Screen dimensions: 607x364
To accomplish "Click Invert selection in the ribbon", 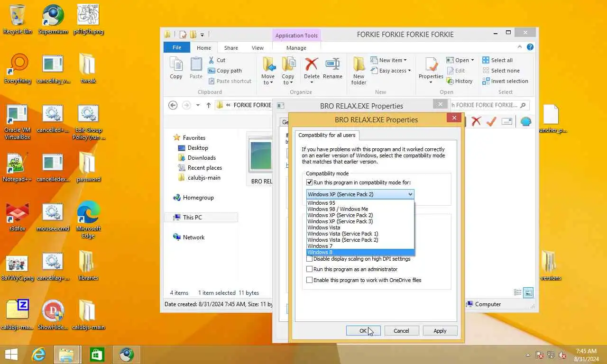I will 505,81.
